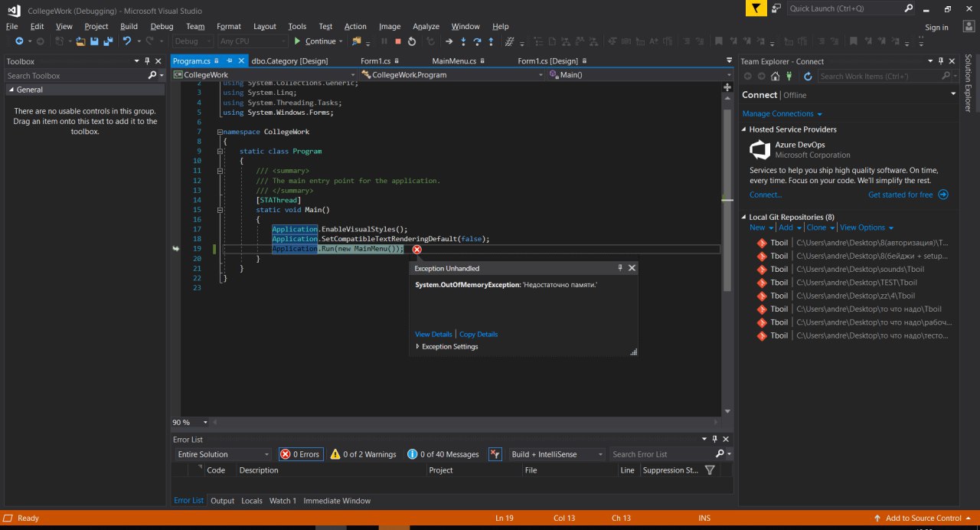Switch to the MainMenu.cs tab

click(454, 61)
